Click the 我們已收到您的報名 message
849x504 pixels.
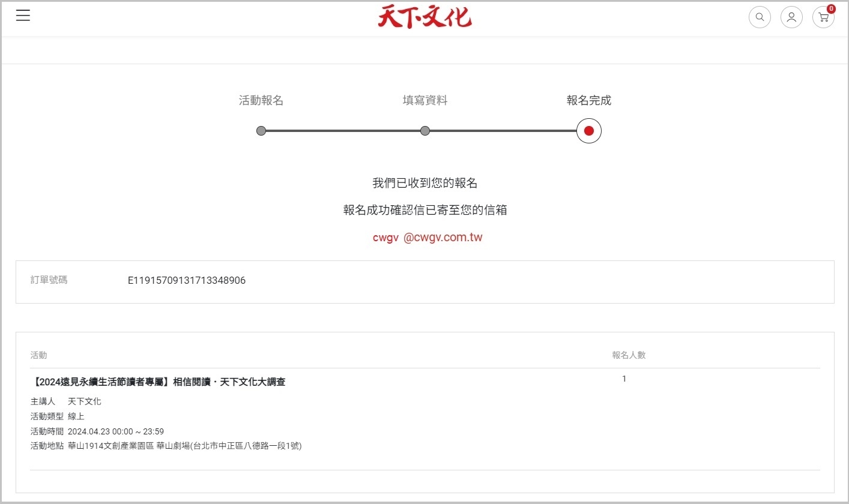click(425, 183)
